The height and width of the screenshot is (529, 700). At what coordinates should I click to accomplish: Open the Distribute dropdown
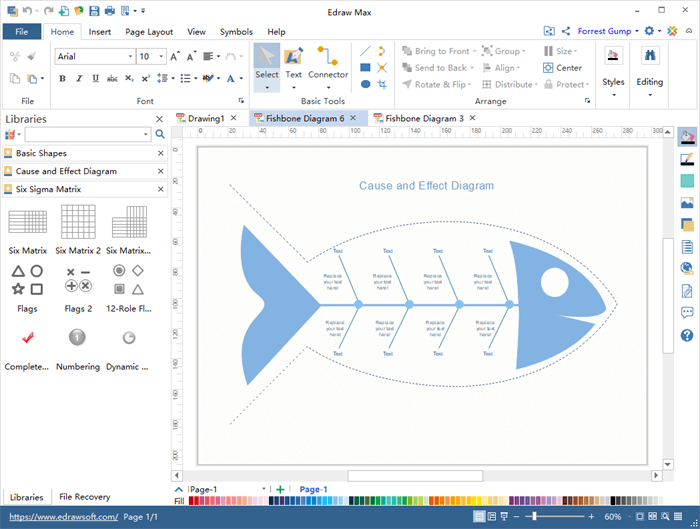(510, 84)
